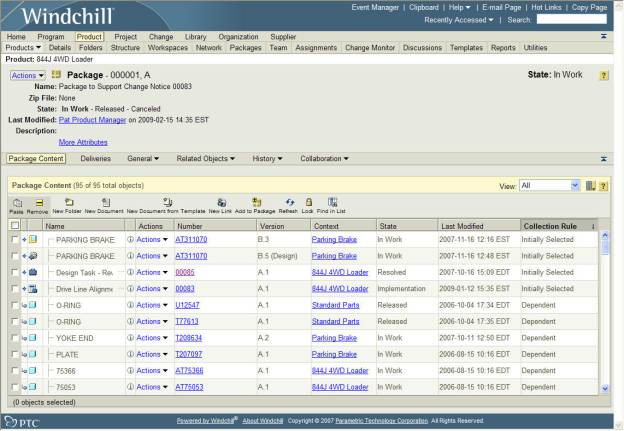Open the Actions dropdown for the T77613 row
This screenshot has width=624, height=431.
pos(152,322)
